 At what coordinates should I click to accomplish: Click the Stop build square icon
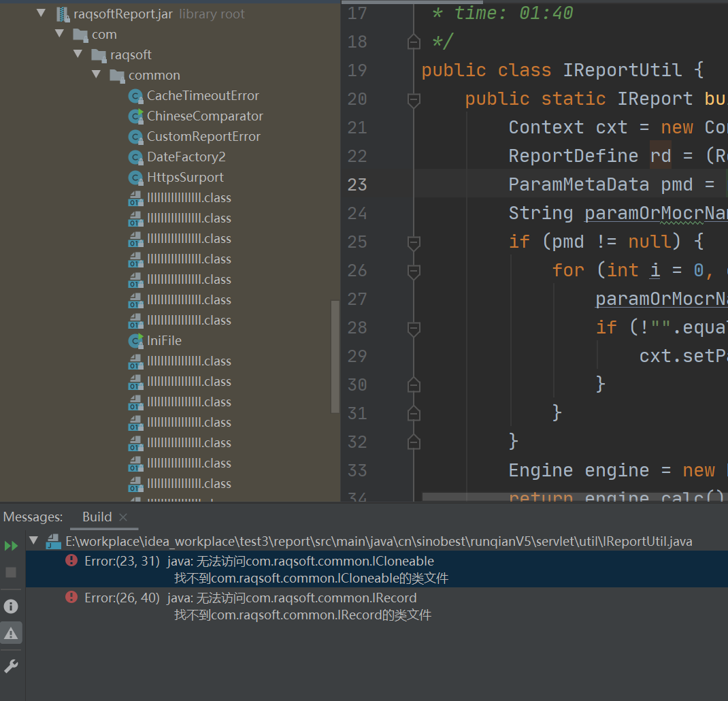11,572
